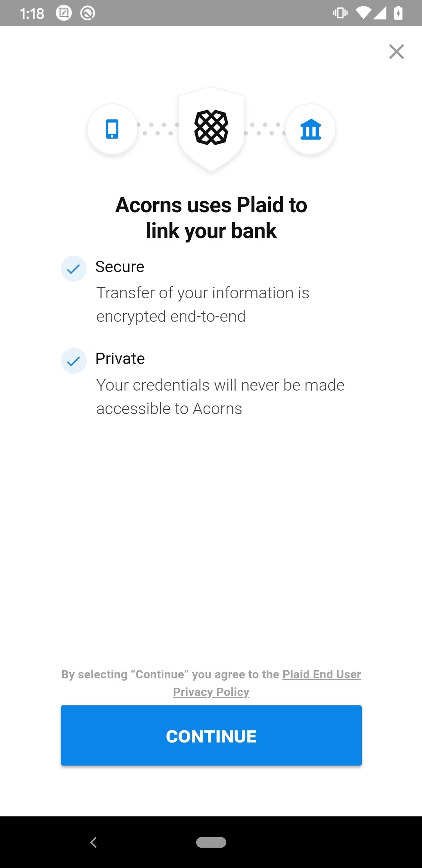422x868 pixels.
Task: Tap the circular notification icon beside screenshot icon
Action: (x=88, y=13)
